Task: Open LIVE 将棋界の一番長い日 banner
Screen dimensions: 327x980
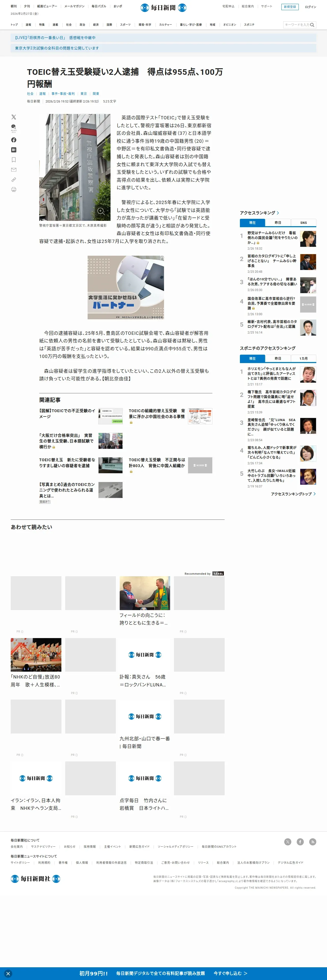Action: [x=163, y=38]
